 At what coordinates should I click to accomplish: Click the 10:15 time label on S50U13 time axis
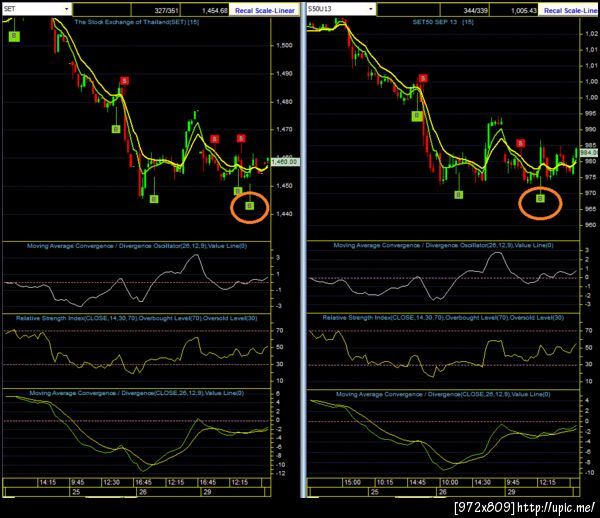385,482
